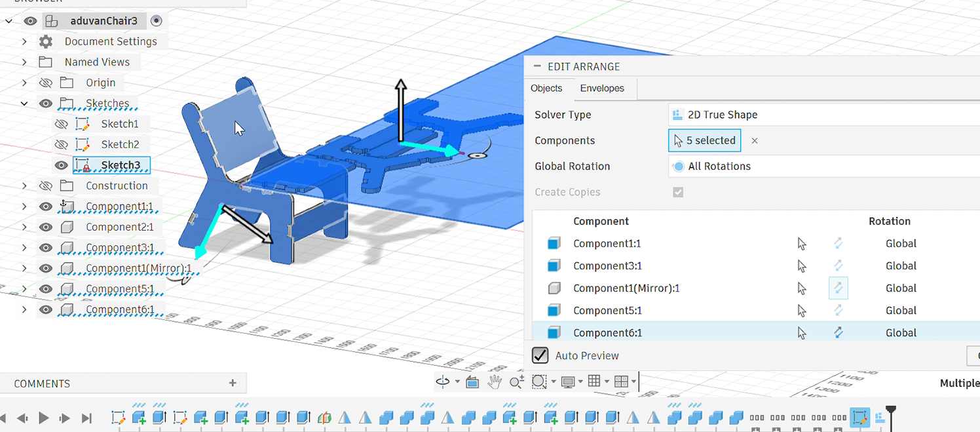Hide Sketch3 using its eye icon
Image resolution: width=980 pixels, height=432 pixels.
tap(61, 165)
